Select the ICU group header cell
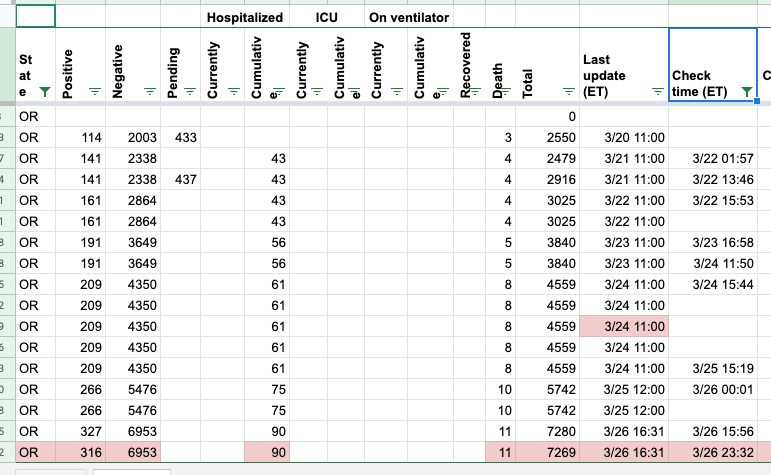The image size is (771, 475). pyautogui.click(x=327, y=18)
